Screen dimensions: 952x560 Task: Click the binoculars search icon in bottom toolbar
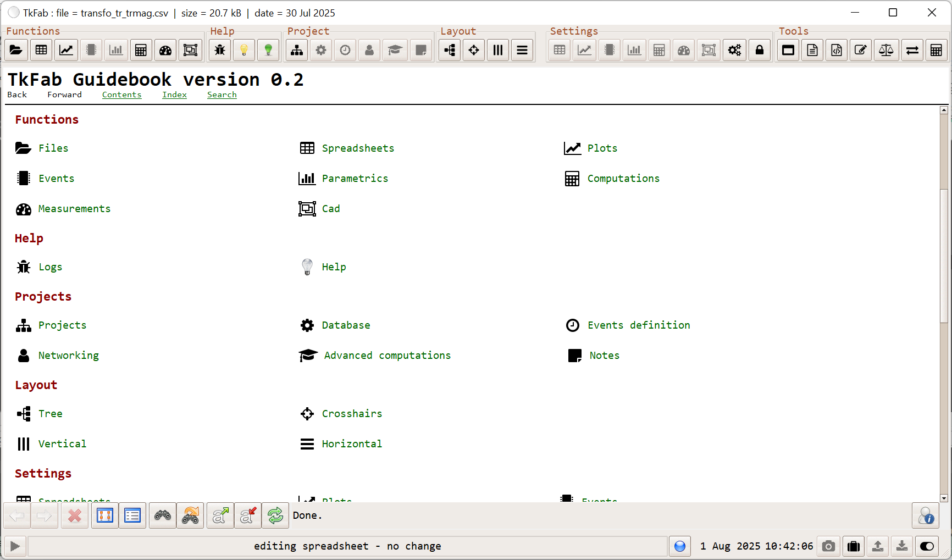(162, 515)
